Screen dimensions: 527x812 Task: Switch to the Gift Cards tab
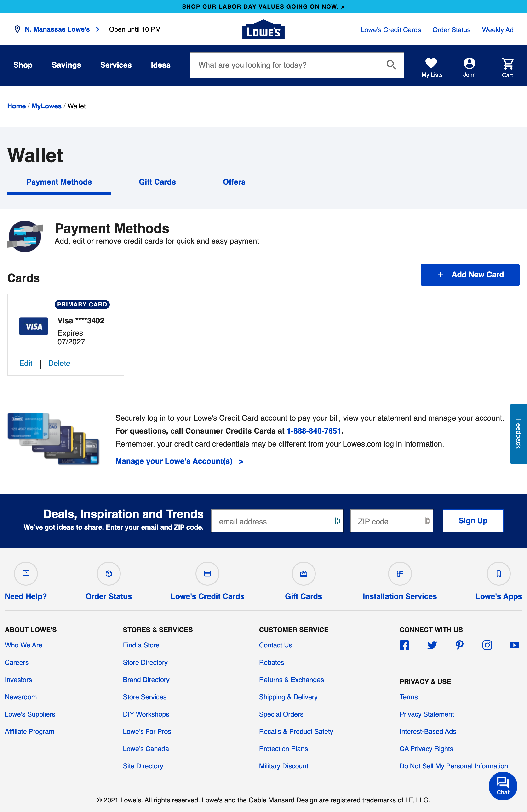pos(157,182)
